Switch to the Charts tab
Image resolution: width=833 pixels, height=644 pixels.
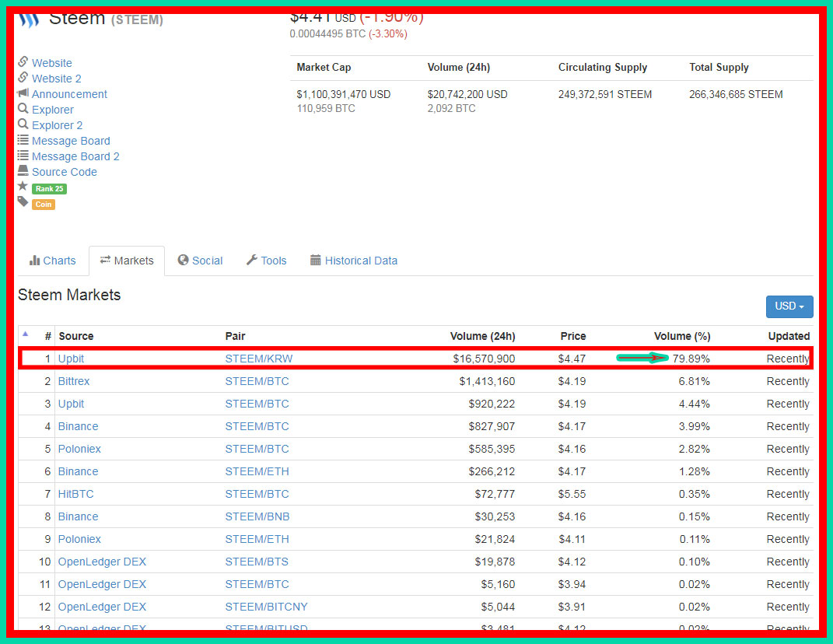53,261
